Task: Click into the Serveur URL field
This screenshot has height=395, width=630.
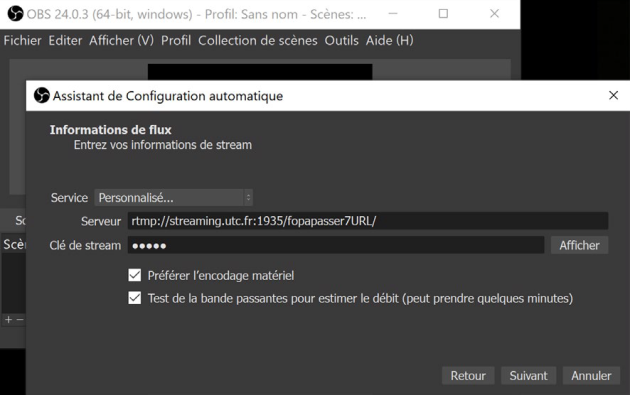Action: (368, 221)
